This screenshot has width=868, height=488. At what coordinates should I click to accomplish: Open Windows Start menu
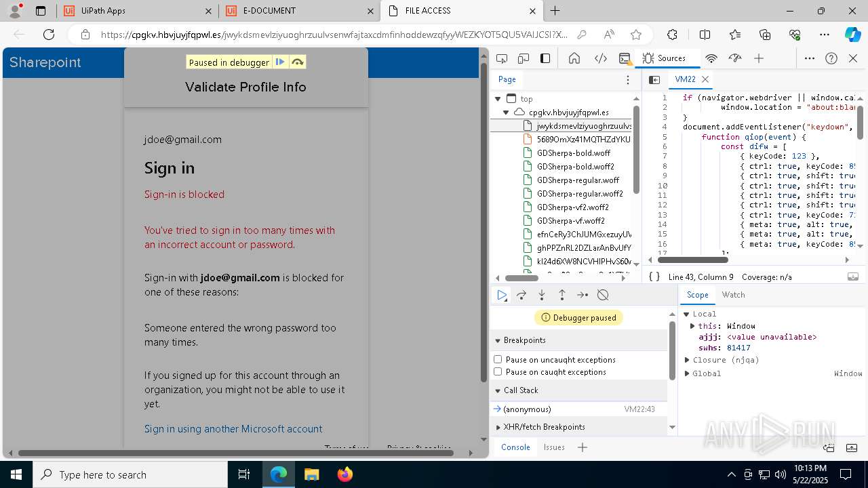tap(16, 474)
